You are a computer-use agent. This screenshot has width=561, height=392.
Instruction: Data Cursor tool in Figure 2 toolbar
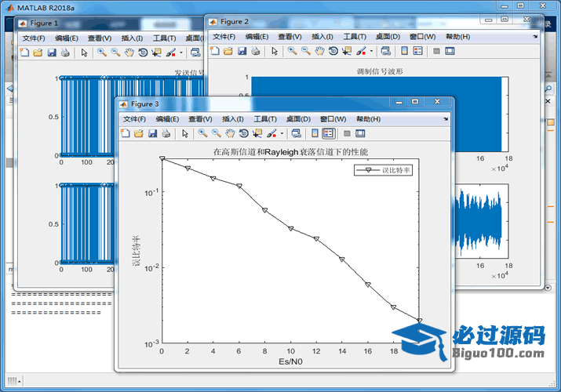point(347,51)
